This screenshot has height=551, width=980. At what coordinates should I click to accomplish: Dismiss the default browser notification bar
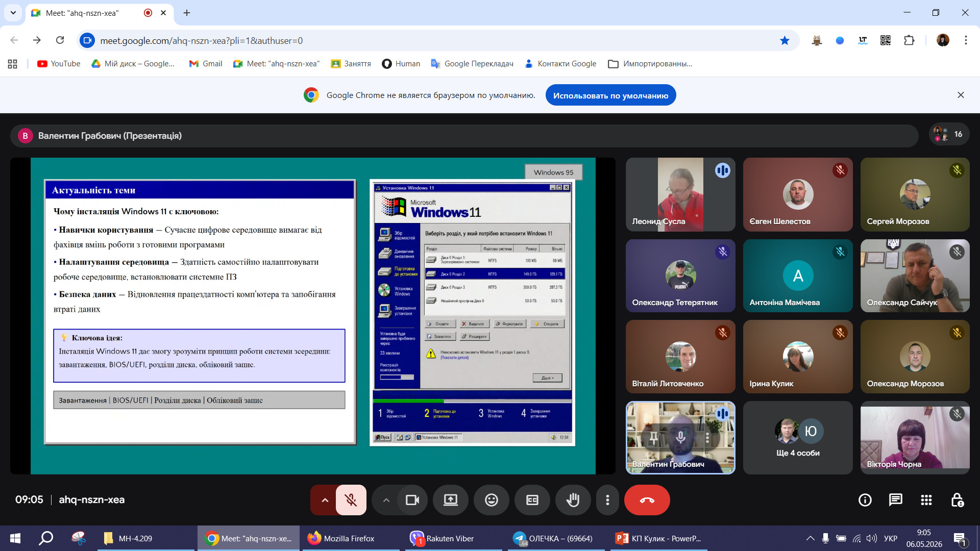[961, 95]
